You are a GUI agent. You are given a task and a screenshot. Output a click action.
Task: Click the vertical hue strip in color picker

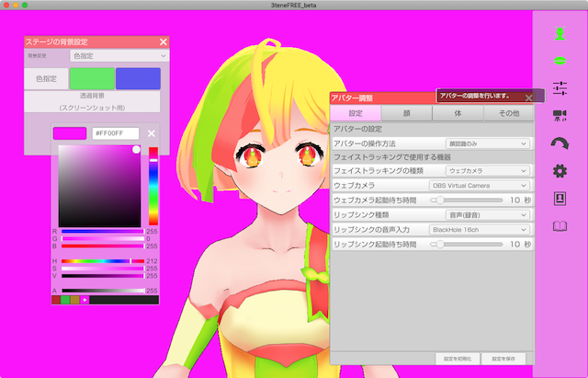click(x=153, y=186)
